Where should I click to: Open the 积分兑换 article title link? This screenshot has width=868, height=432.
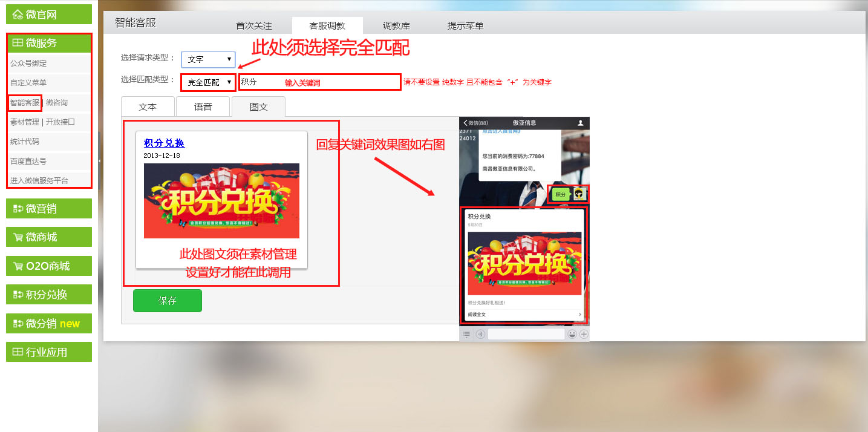coord(164,143)
